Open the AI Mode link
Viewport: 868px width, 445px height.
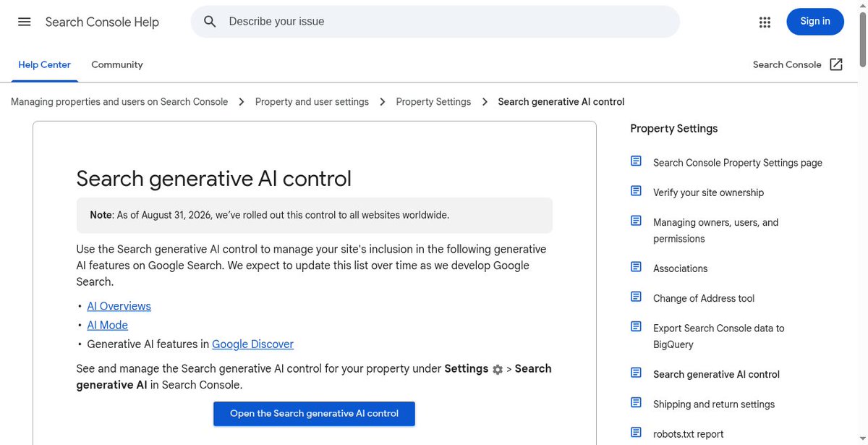point(108,326)
